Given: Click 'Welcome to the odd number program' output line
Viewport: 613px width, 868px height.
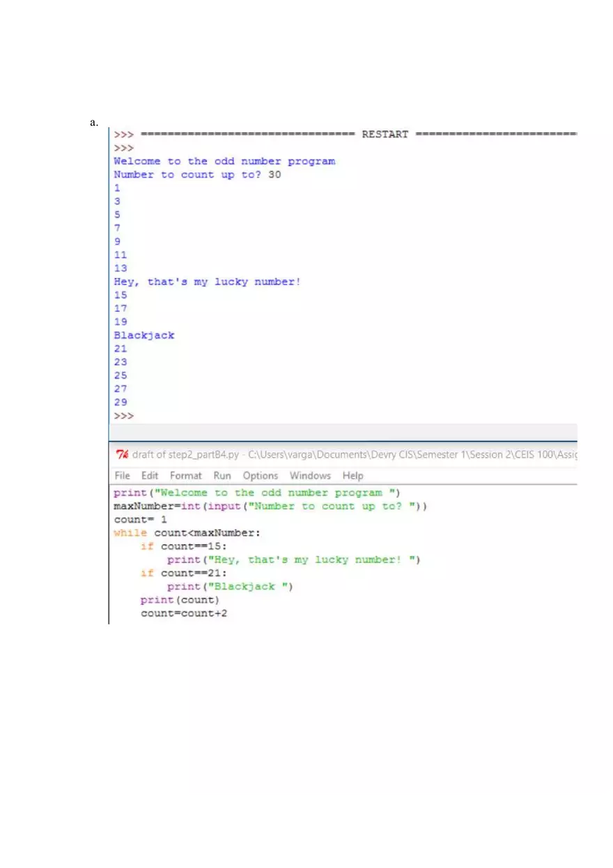Looking at the screenshot, I should [224, 161].
